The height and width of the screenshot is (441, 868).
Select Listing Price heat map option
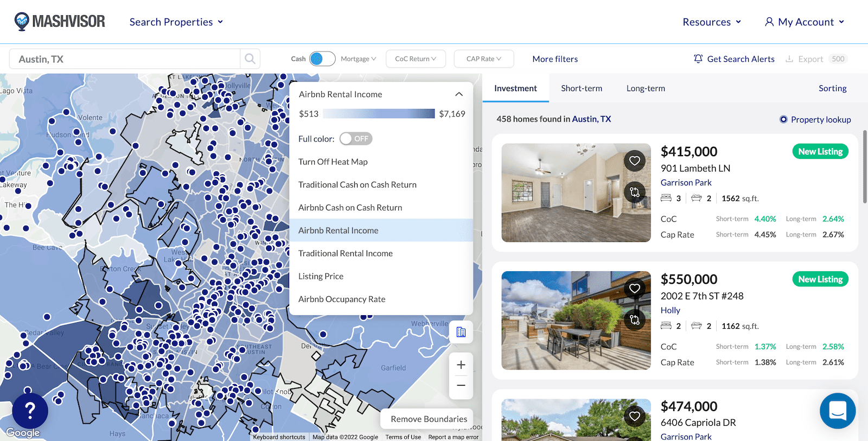[321, 276]
